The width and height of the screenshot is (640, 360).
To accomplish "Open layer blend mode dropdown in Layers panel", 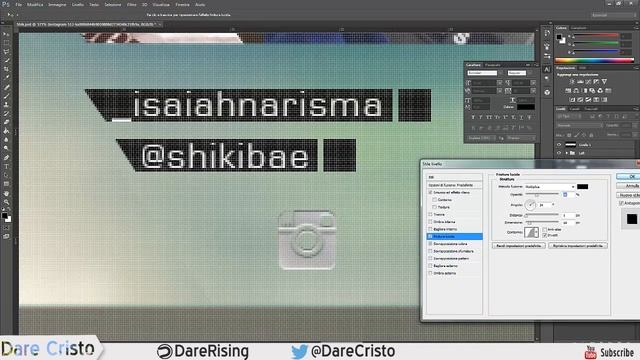I will (579, 125).
